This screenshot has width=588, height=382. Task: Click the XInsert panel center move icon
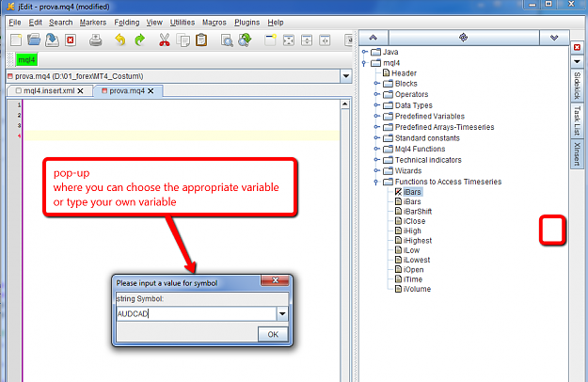coord(464,38)
